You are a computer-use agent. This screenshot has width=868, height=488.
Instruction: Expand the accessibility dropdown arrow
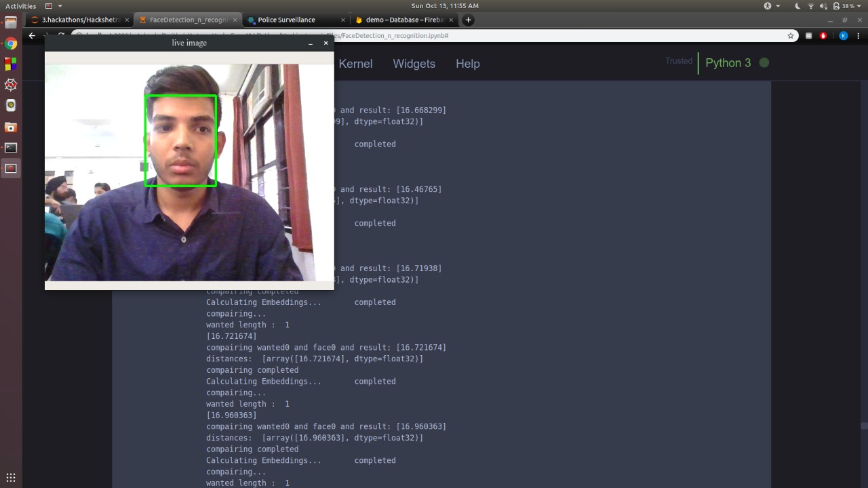coord(778,6)
